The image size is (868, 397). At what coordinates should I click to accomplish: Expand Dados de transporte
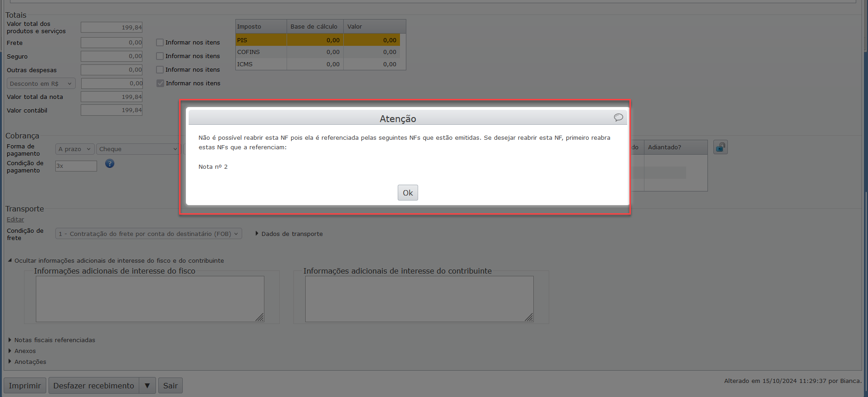(x=289, y=234)
